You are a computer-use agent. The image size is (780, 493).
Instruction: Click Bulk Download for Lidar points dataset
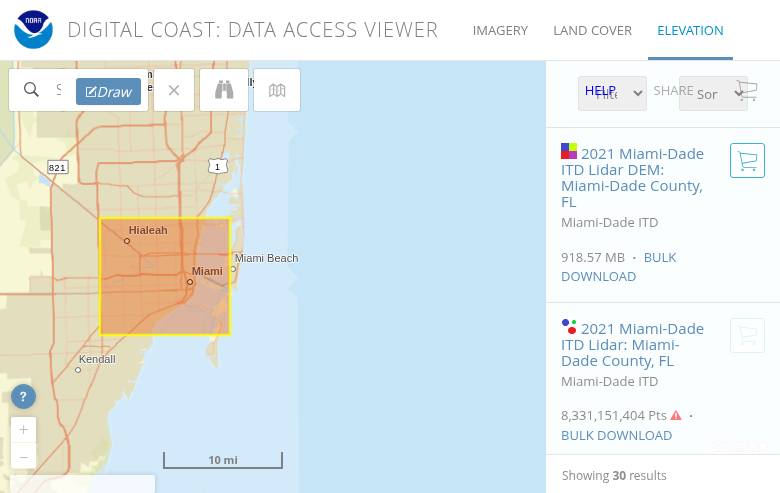click(616, 435)
